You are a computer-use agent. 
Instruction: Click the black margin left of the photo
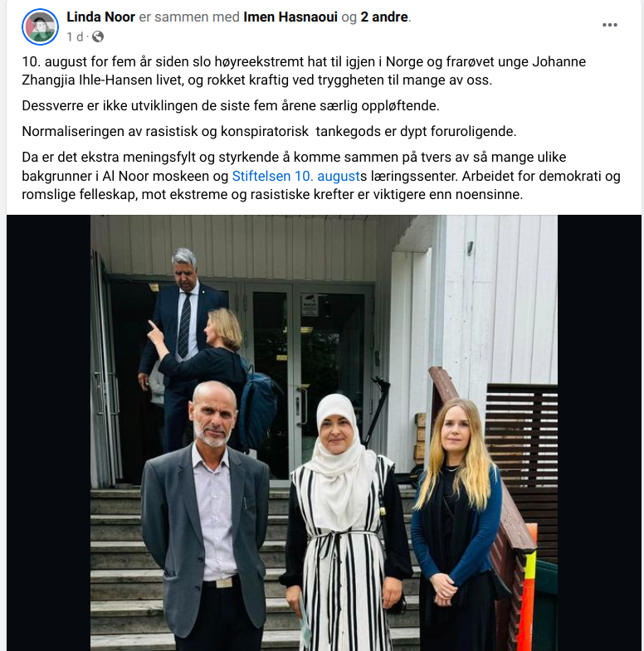click(49, 433)
